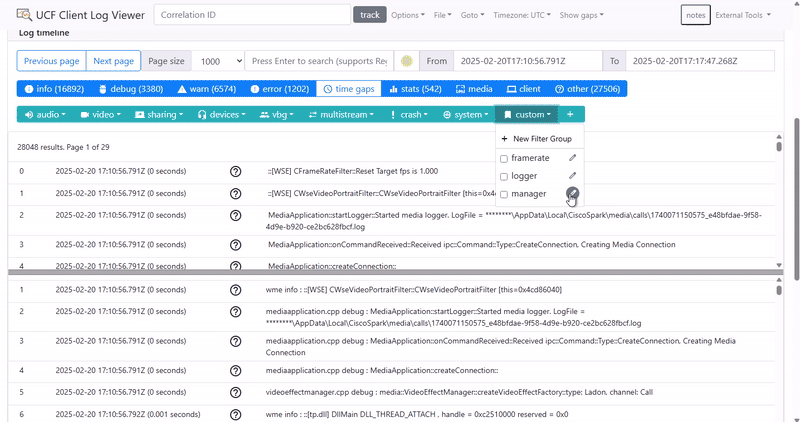The height and width of the screenshot is (422, 800).
Task: Click question icon on lower createConnection row 4
Action: pos(235,370)
